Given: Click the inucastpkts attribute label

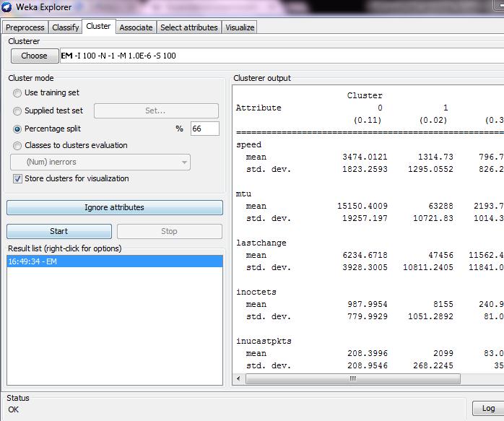Looking at the screenshot, I should coord(264,341).
